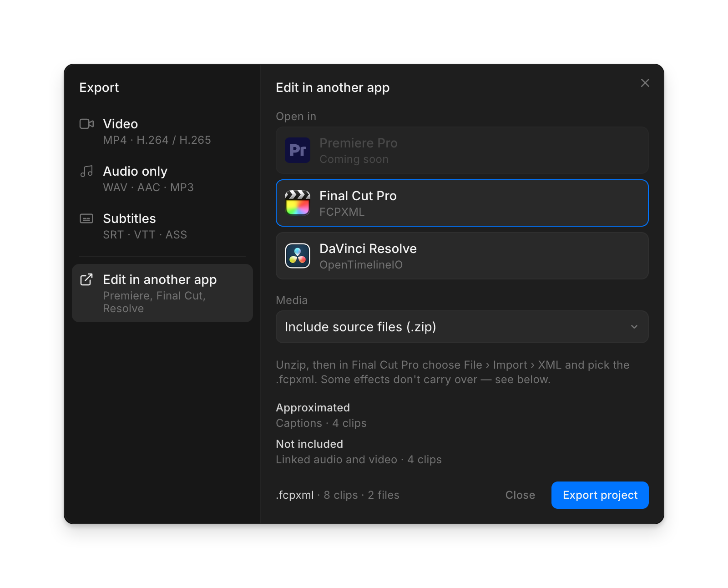Click the Export project button

point(600,495)
